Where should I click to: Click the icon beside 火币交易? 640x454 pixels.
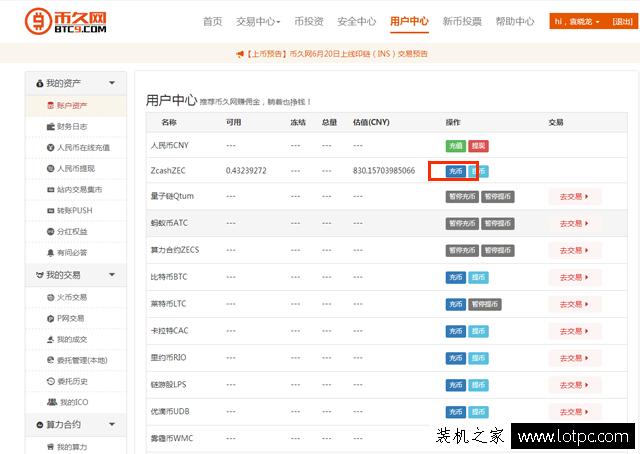[x=51, y=297]
